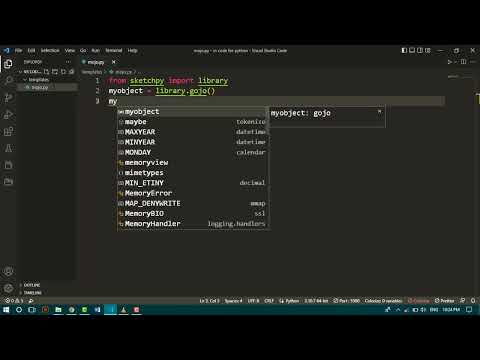
Task: Select the memoryview suggestion
Action: pos(193,163)
